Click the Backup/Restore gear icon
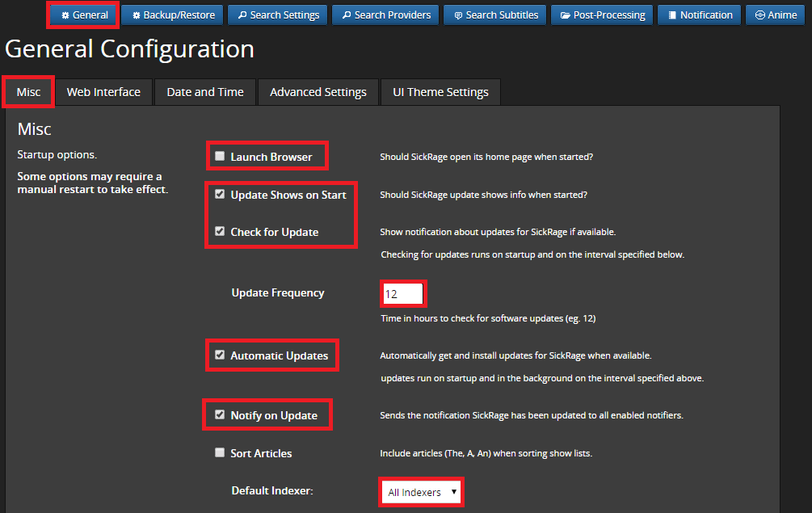Image resolution: width=812 pixels, height=513 pixels. click(x=137, y=15)
